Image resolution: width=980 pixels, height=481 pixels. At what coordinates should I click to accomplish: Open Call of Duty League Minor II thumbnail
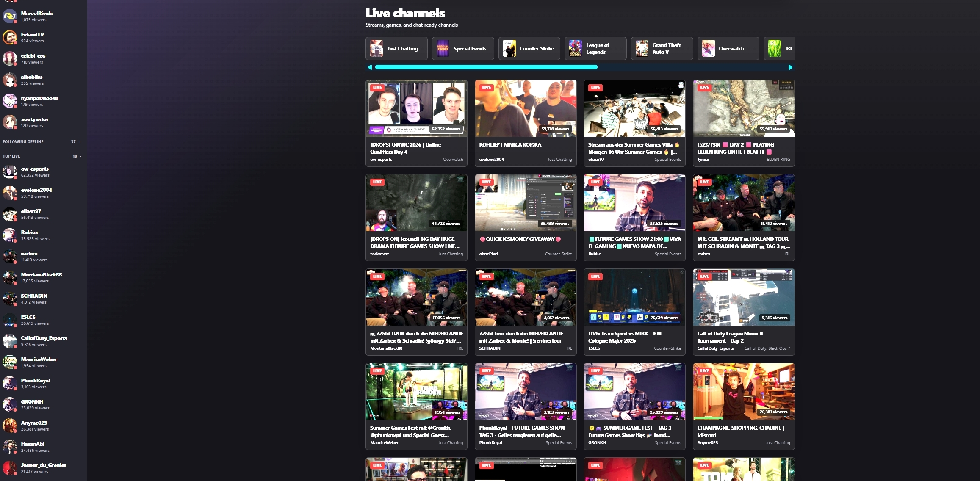pyautogui.click(x=744, y=297)
